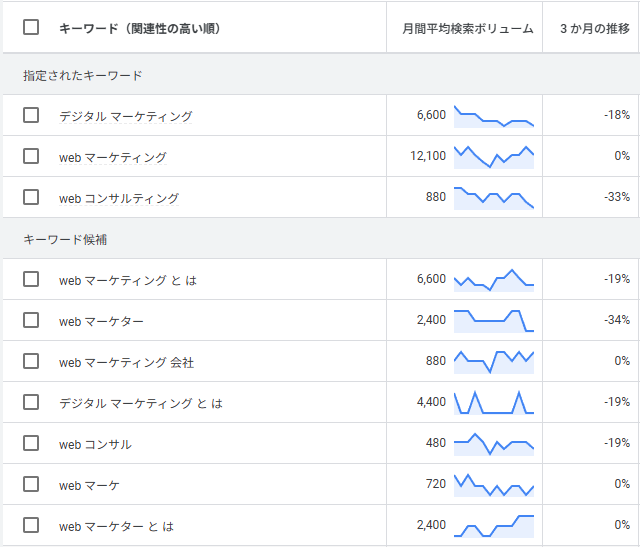
Task: Inspect web マーケター search volume sparkline
Action: coord(494,321)
